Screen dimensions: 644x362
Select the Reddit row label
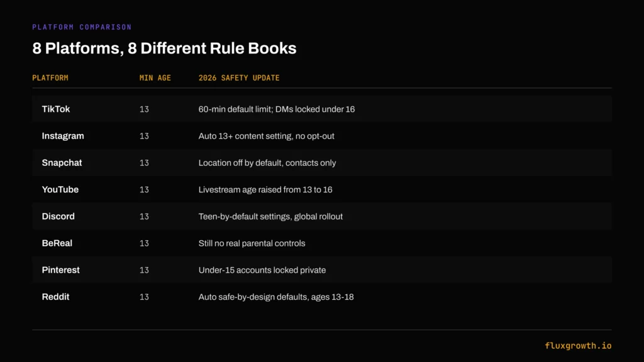[55, 297]
